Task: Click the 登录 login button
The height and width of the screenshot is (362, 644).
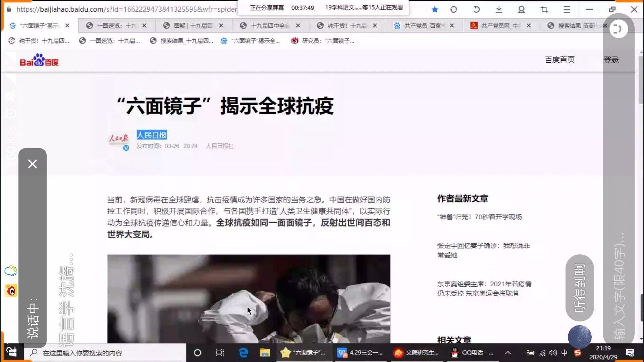Action: [611, 60]
